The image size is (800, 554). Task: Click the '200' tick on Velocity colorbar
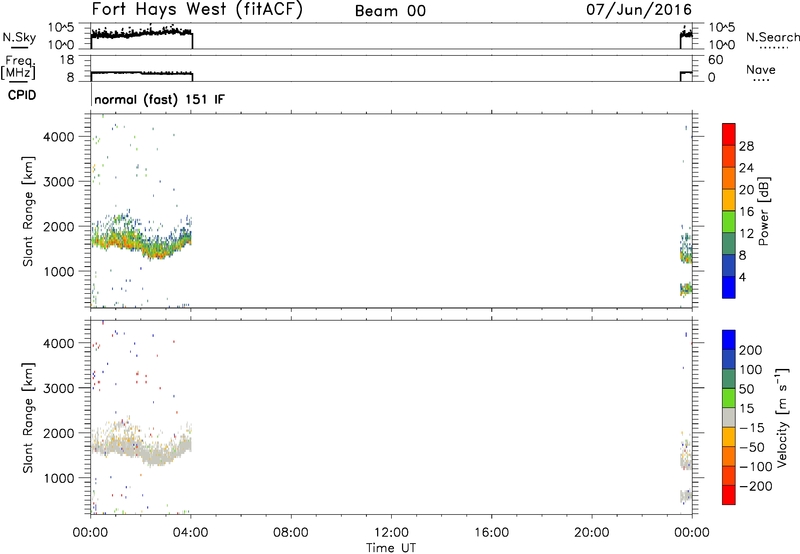pos(751,350)
